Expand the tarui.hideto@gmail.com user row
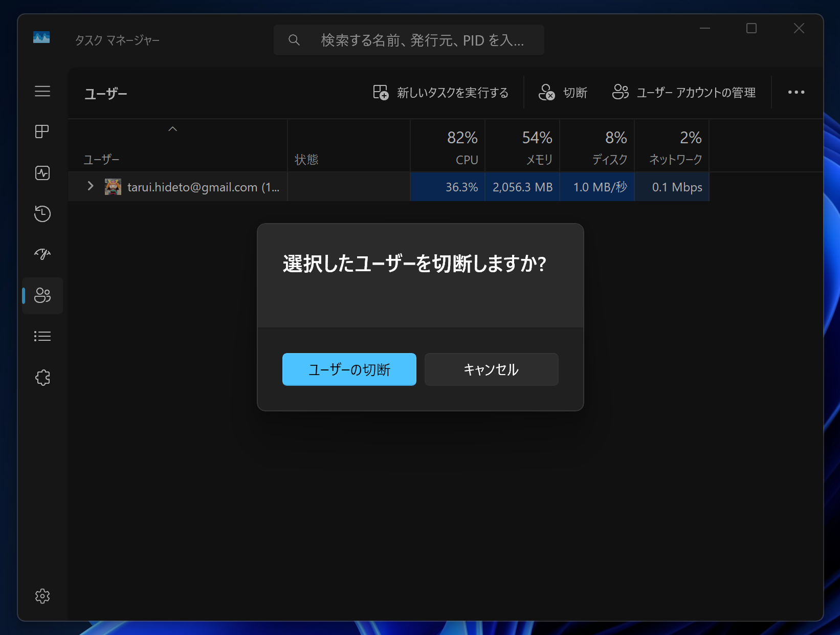 (x=91, y=187)
